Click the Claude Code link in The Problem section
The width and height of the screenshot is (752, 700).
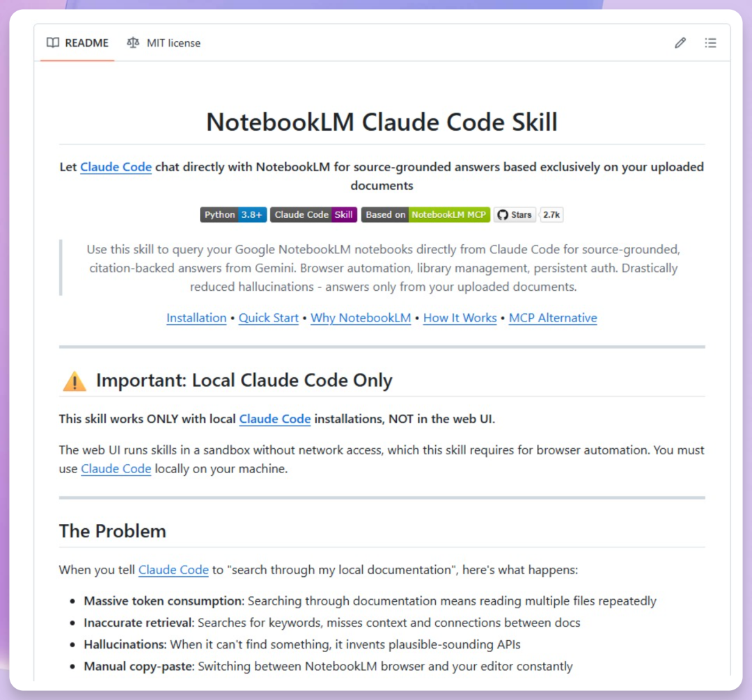point(173,570)
